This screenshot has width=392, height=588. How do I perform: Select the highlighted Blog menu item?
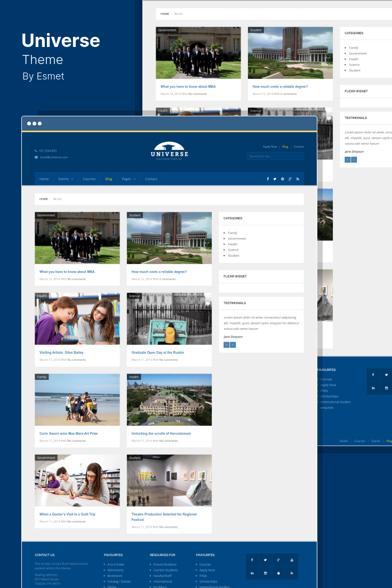tap(109, 179)
